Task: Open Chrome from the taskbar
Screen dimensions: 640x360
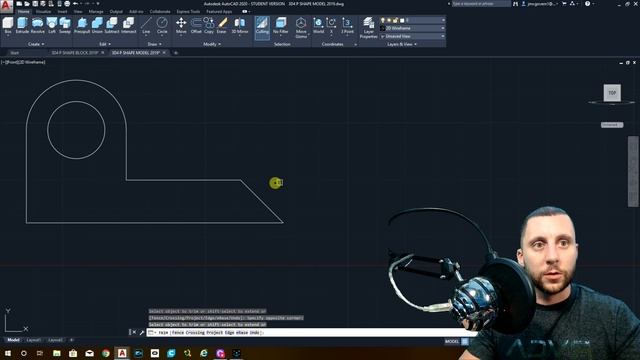Action: pyautogui.click(x=106, y=353)
